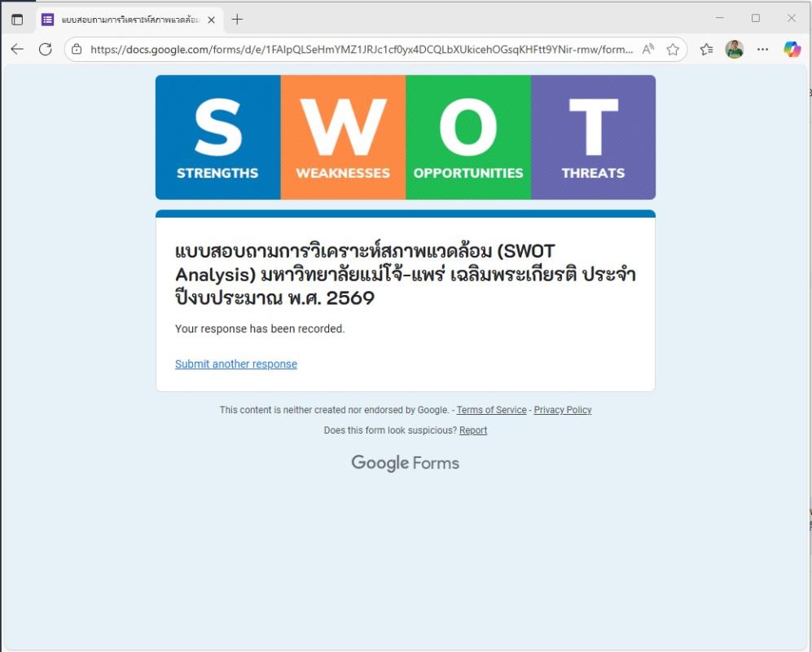Viewport: 812px width, 652px height.
Task: Open the browser profile avatar
Action: coord(735,49)
